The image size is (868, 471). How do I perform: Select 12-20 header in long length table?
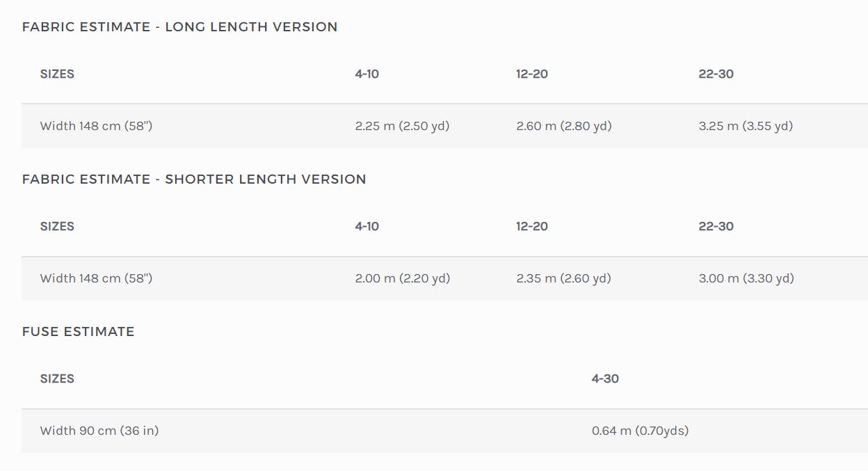coord(532,74)
